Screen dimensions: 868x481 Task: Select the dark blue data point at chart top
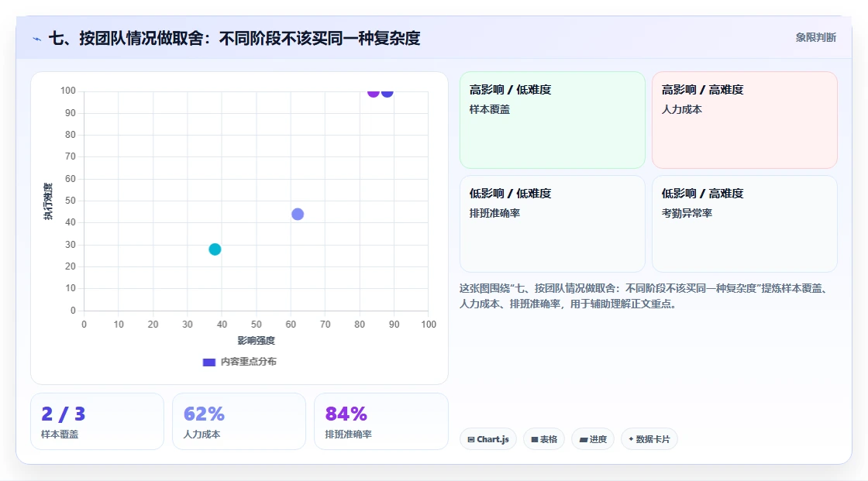pos(387,92)
